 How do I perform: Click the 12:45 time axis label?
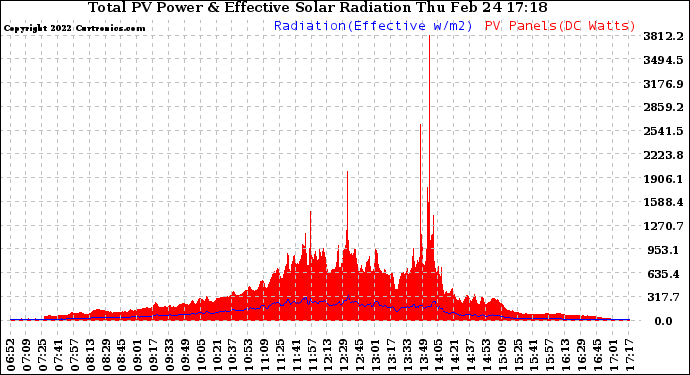pyautogui.click(x=360, y=355)
